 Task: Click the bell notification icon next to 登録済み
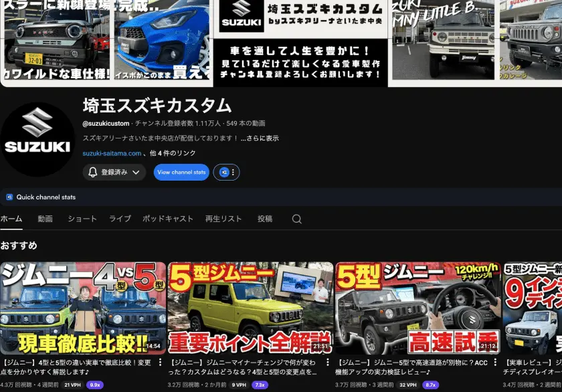[x=93, y=173]
